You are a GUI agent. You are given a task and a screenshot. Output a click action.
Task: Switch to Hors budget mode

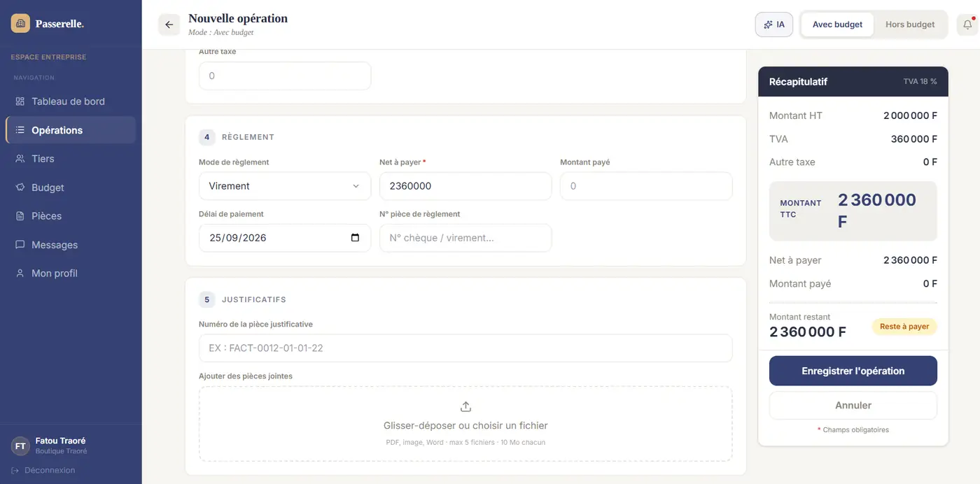point(910,24)
